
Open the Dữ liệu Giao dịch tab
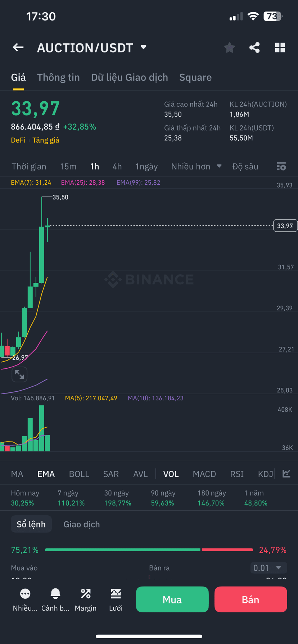pos(130,77)
